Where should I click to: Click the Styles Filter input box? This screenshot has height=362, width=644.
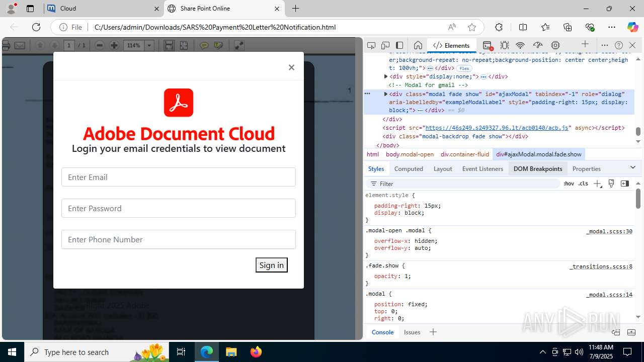coord(463,184)
